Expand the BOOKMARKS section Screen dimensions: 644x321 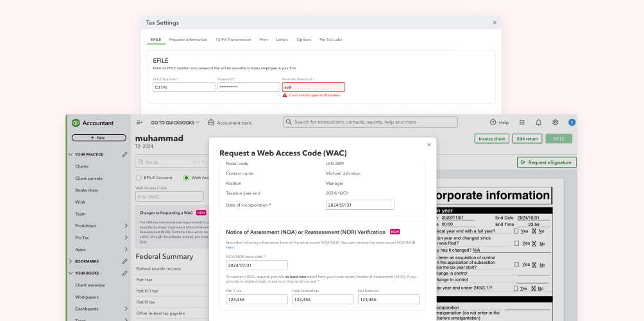[x=70, y=261]
